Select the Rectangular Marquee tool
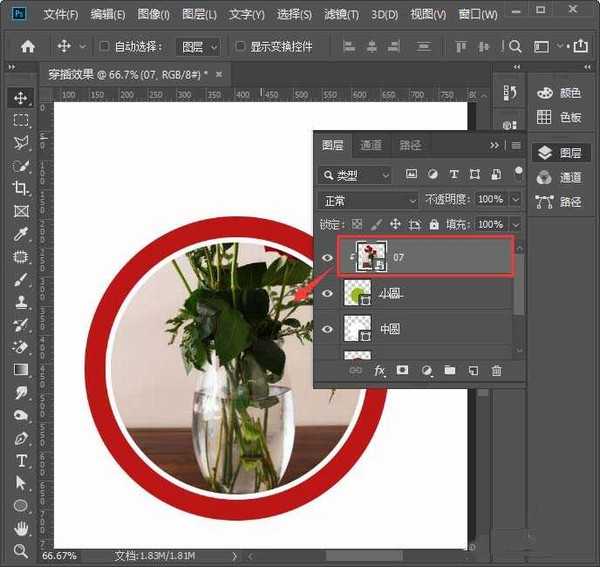 click(20, 120)
